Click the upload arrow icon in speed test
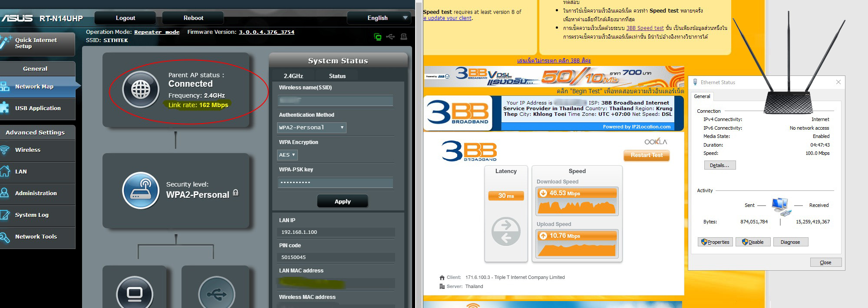The image size is (868, 308). [x=543, y=236]
